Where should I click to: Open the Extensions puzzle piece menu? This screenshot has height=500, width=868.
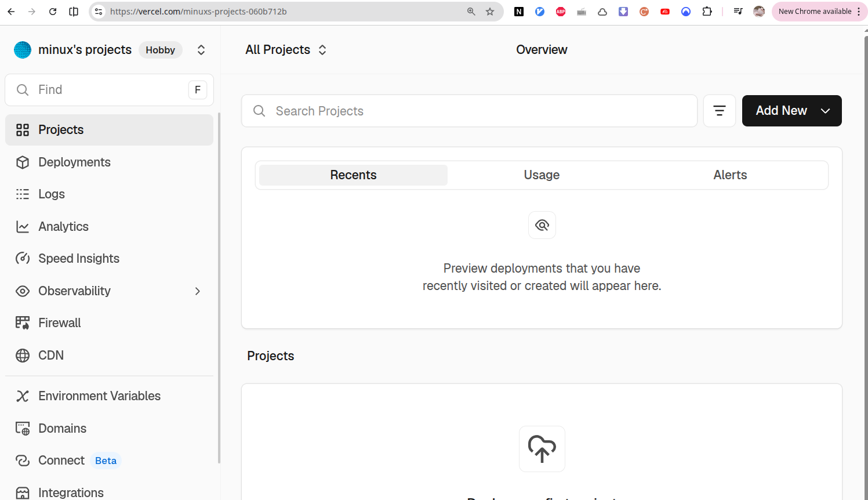tap(707, 12)
